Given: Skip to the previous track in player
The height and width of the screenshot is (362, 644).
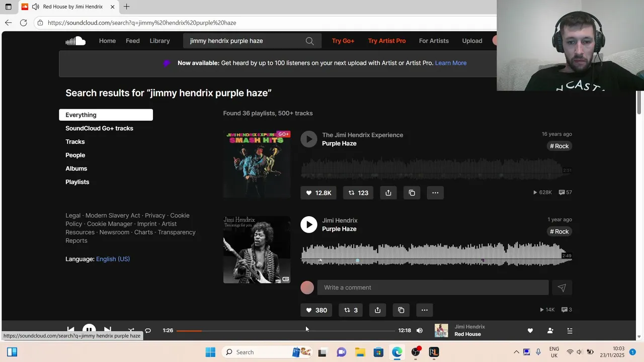Looking at the screenshot, I should [x=71, y=330].
